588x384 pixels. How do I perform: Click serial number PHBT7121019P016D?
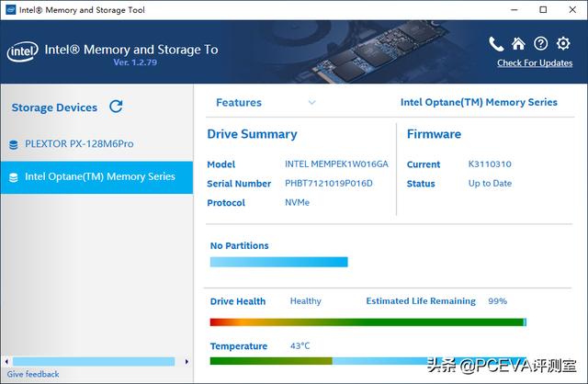(x=329, y=183)
